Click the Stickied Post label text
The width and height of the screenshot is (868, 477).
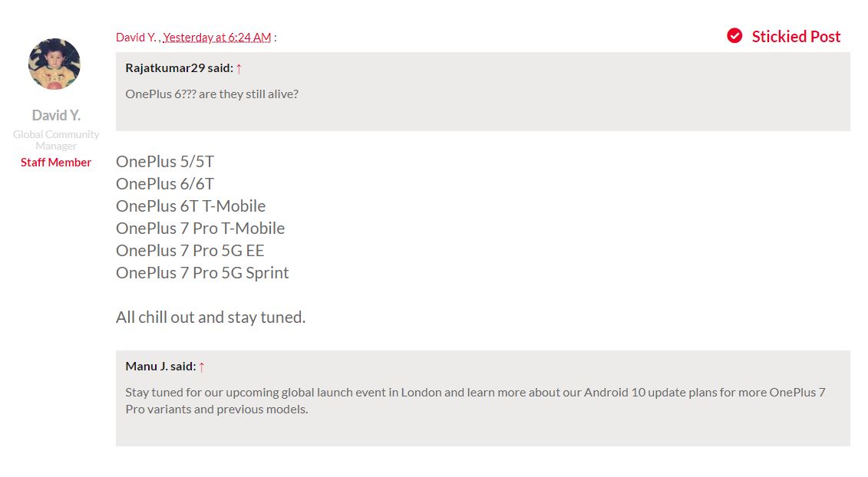click(x=796, y=37)
